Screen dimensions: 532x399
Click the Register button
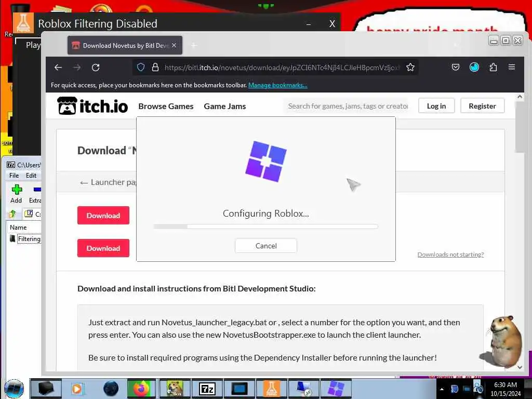click(482, 106)
